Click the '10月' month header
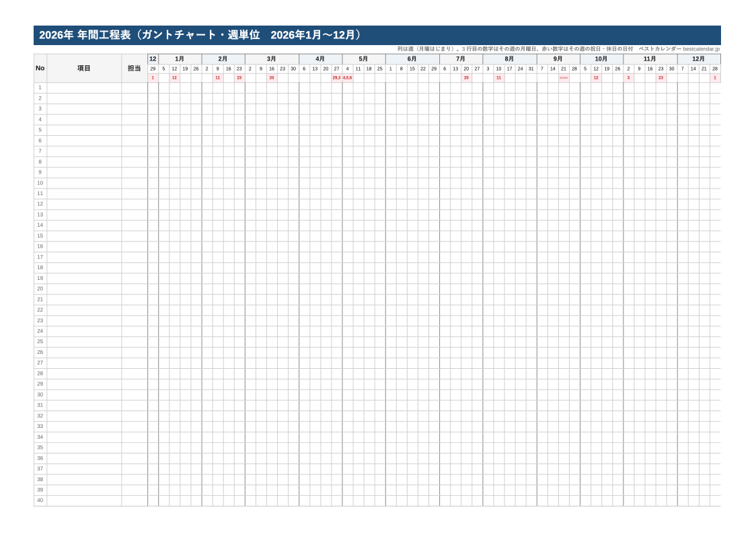The image size is (756, 535). point(601,59)
